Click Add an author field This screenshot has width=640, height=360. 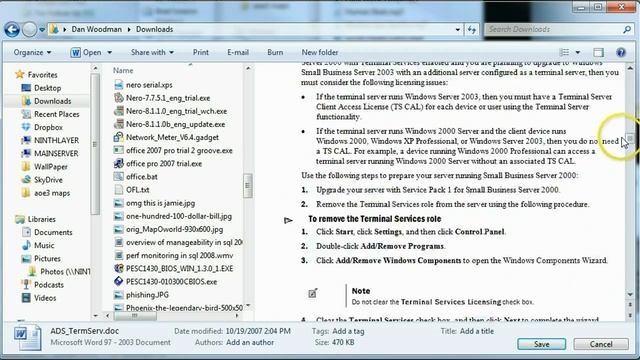pos(250,342)
